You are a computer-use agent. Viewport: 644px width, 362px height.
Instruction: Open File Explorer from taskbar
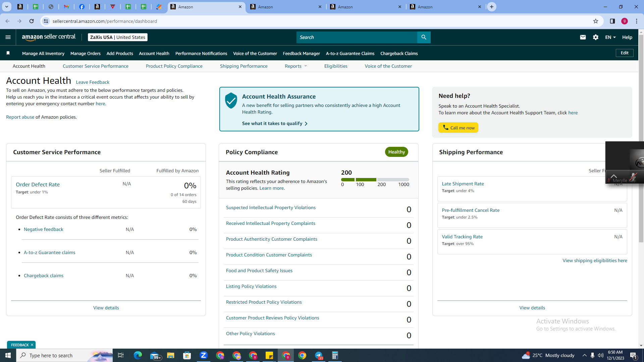tap(171, 355)
